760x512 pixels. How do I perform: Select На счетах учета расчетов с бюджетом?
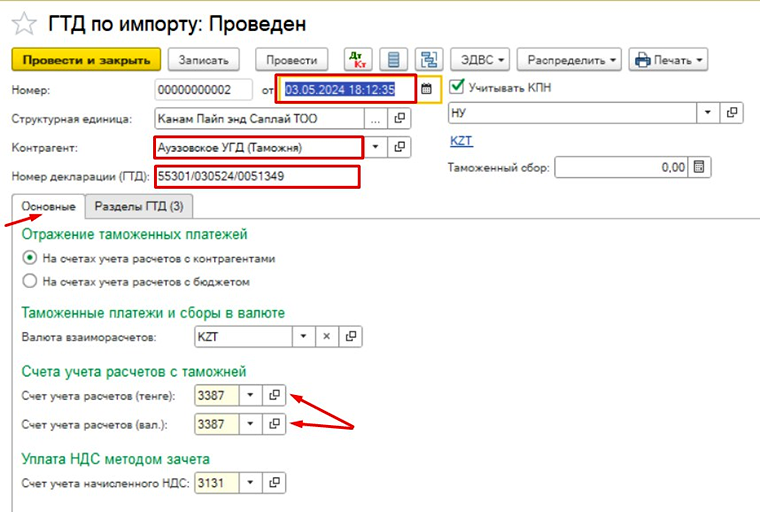[30, 281]
